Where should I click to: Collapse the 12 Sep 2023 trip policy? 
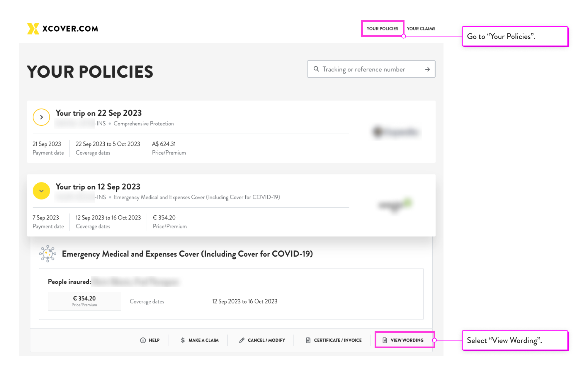41,191
